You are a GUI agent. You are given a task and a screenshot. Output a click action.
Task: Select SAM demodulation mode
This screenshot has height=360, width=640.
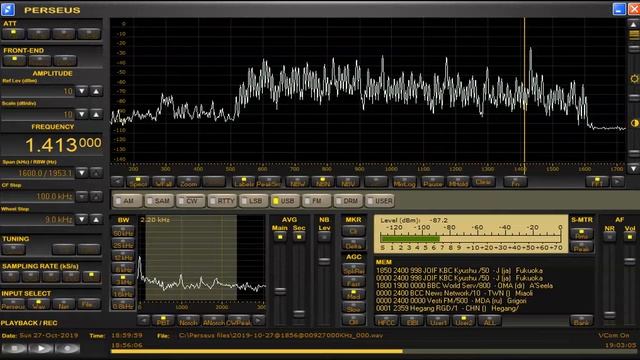[160, 201]
